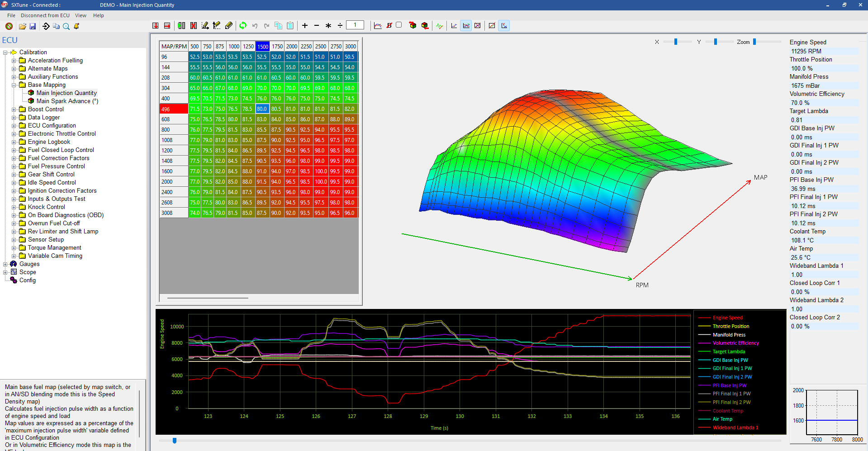Viewport: 868px width, 451px height.
Task: Open the Help menu
Action: point(98,15)
